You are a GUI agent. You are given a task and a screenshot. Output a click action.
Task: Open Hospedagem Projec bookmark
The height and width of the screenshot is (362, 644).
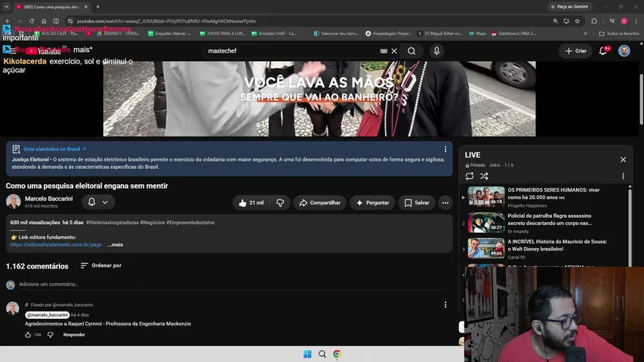click(x=389, y=33)
